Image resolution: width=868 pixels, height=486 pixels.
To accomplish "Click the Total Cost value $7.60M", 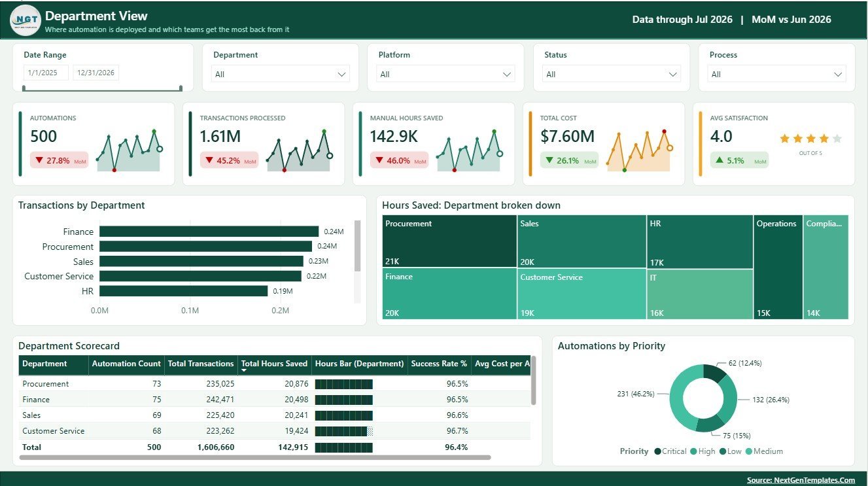I will [567, 137].
